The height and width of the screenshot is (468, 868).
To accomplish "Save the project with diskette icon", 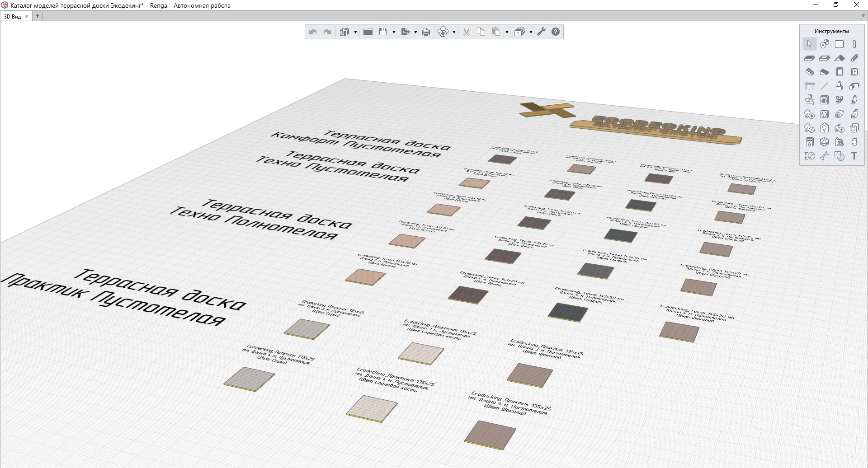I will [383, 32].
